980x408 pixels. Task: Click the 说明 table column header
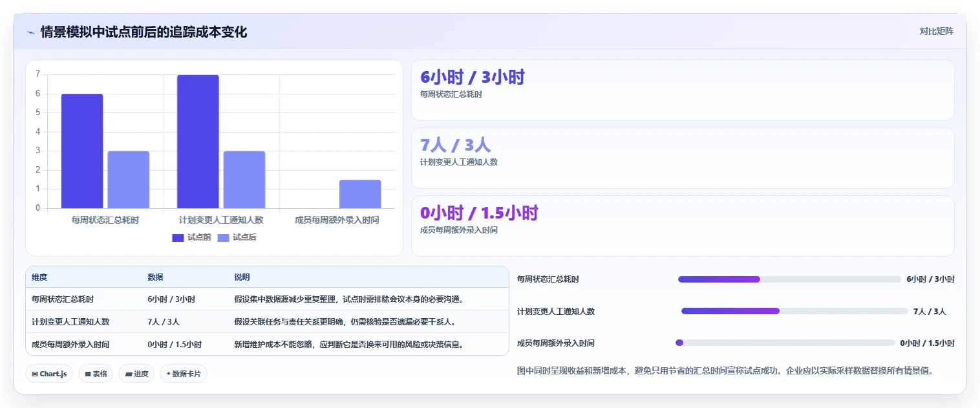242,277
